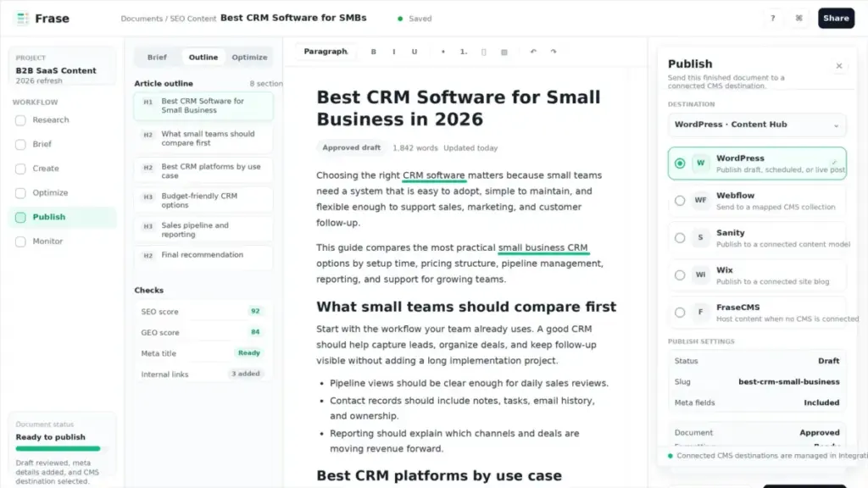Click the Internal links 3 added badge

click(x=246, y=374)
